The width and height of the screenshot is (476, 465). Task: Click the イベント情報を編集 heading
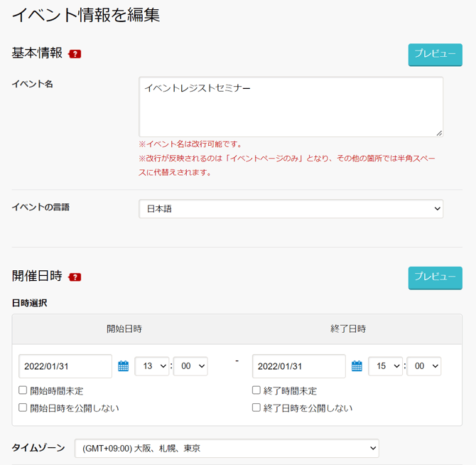86,15
